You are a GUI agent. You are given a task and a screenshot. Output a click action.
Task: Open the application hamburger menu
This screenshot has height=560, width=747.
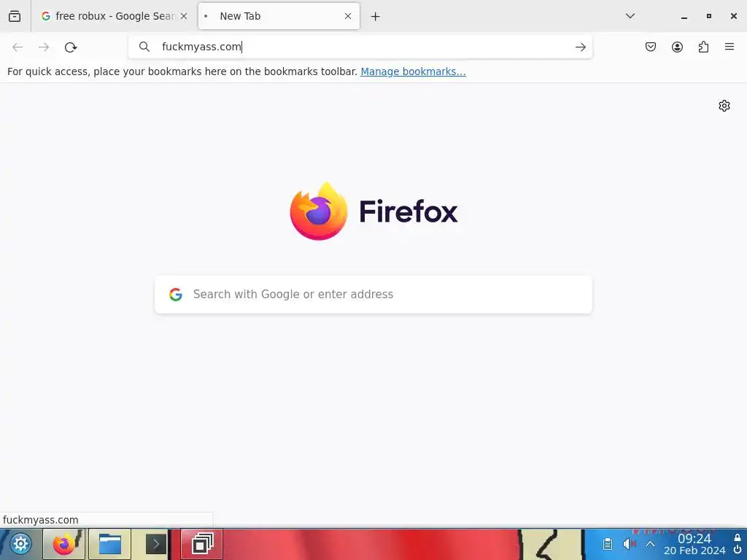[729, 47]
